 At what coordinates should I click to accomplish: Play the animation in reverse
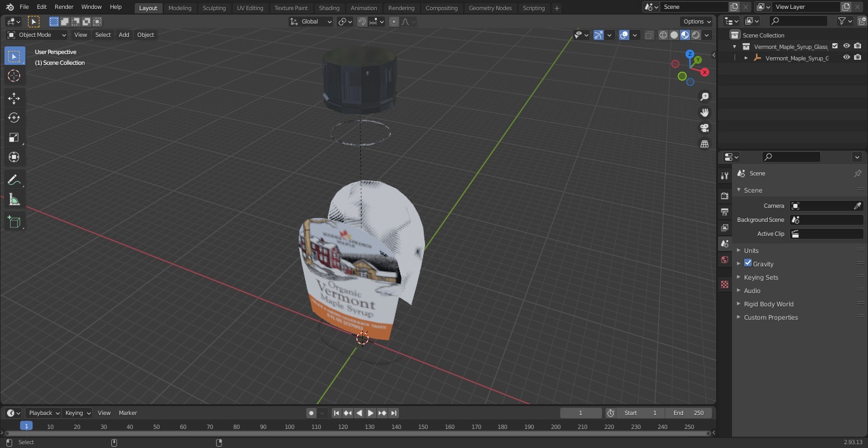[x=359, y=413]
